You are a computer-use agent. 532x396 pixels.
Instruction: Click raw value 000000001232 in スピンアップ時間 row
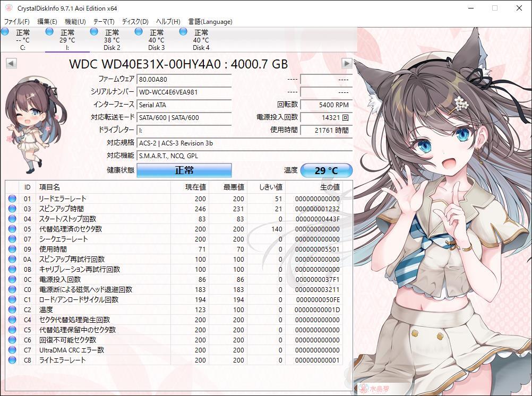click(x=317, y=209)
